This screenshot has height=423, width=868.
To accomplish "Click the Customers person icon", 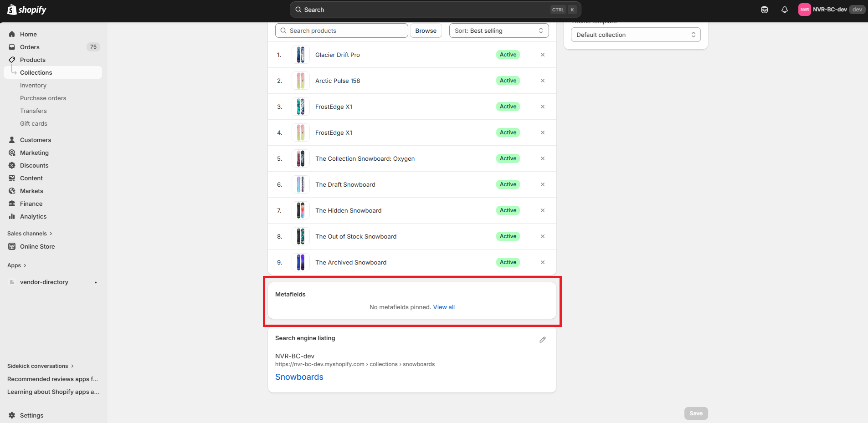I will pyautogui.click(x=12, y=140).
